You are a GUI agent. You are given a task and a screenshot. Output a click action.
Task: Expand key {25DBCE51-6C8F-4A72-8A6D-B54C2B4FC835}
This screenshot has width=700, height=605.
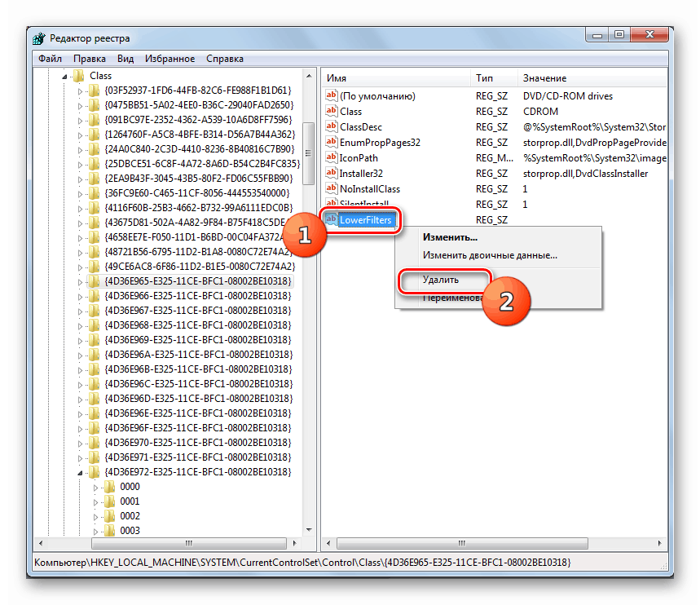coord(80,165)
